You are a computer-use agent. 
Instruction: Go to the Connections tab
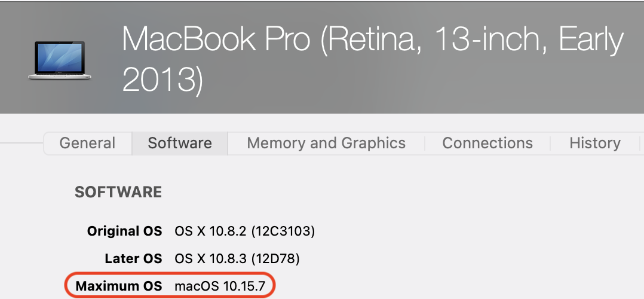click(487, 144)
